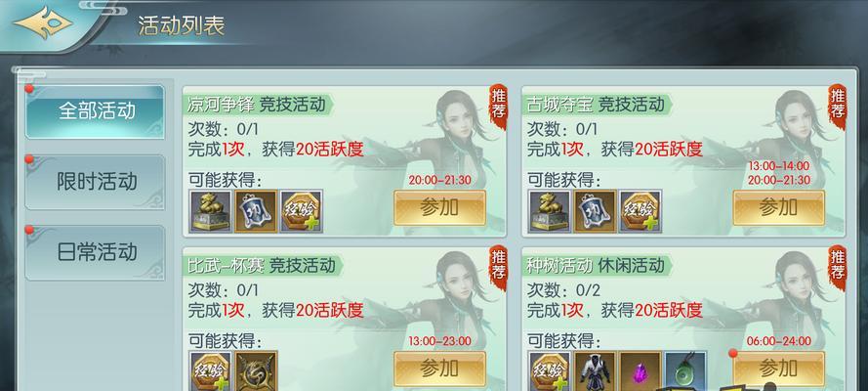Open the 日常活动 tab

(96, 252)
